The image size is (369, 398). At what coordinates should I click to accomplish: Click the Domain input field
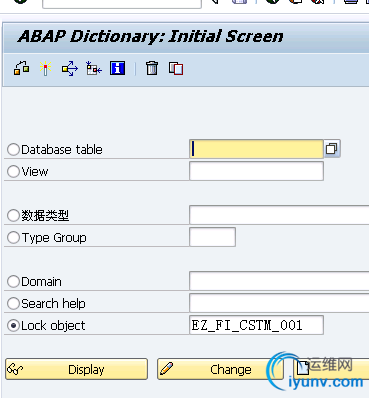279,281
